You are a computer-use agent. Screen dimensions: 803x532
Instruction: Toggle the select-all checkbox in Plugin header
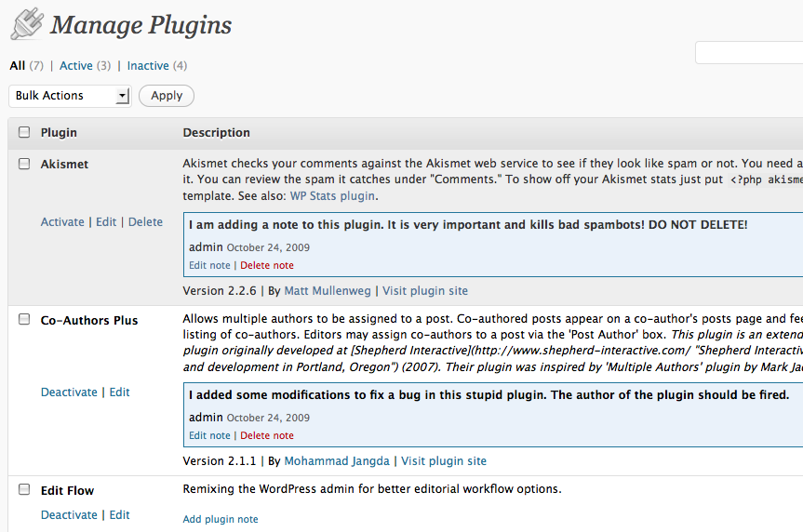pyautogui.click(x=24, y=132)
